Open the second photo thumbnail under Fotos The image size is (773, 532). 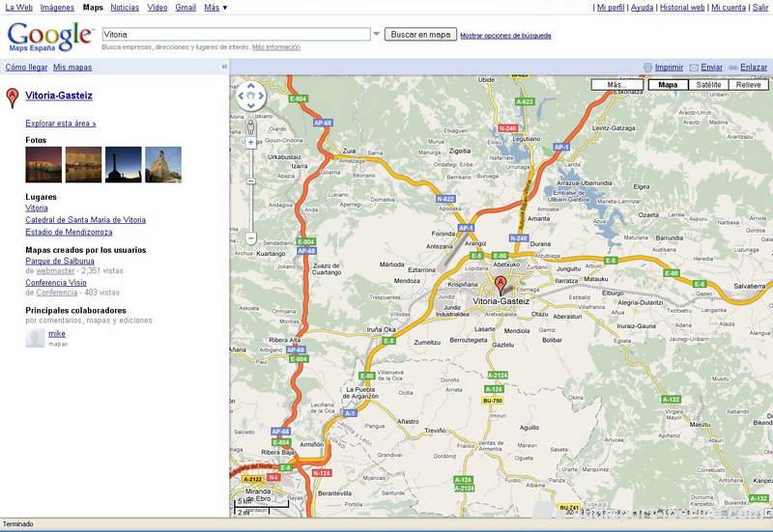tap(84, 164)
